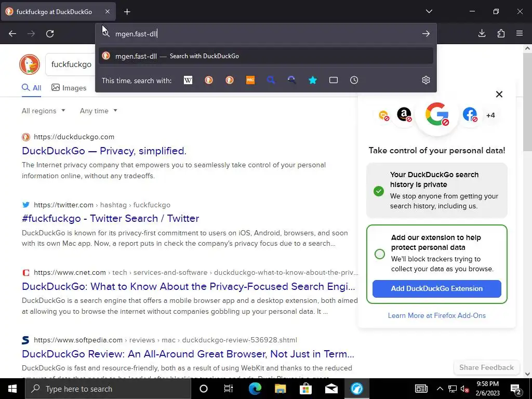Search with Wikipedia icon this time
The image size is (532, 399).
tap(188, 80)
